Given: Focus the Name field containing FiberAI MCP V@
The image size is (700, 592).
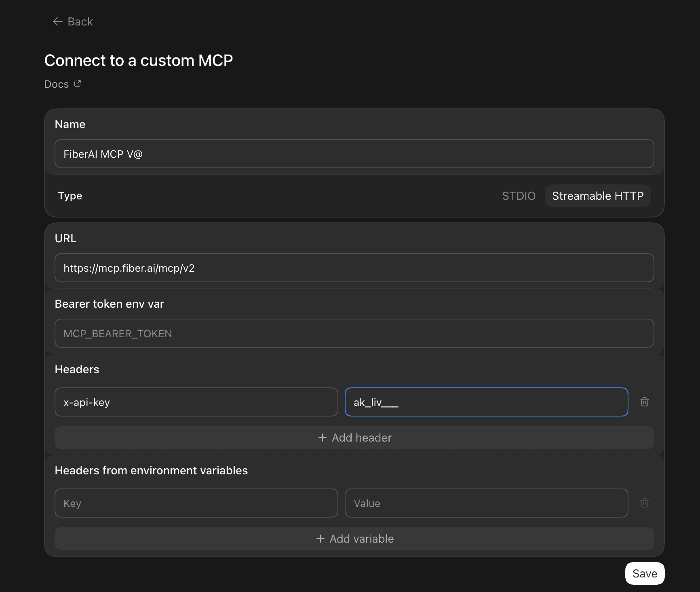Looking at the screenshot, I should [x=354, y=154].
